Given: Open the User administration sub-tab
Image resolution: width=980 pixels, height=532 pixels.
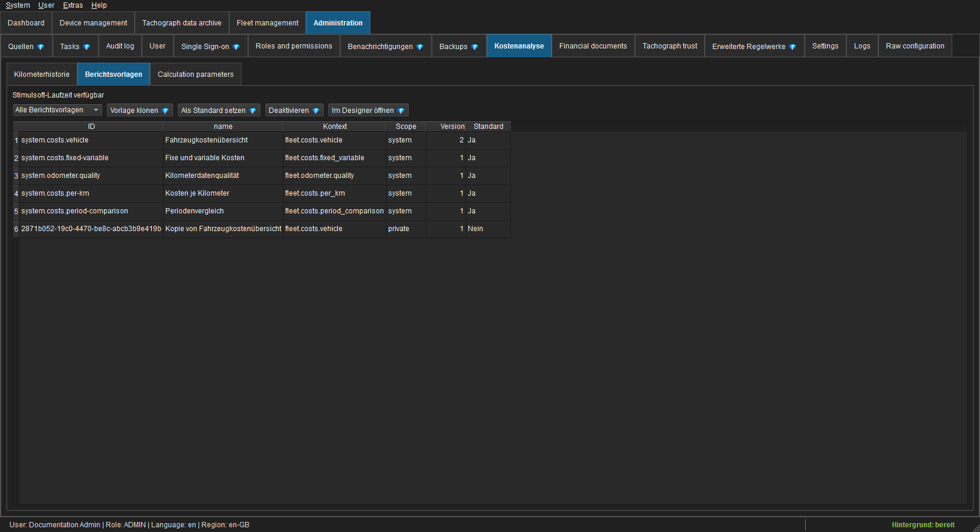Looking at the screenshot, I should tap(157, 46).
